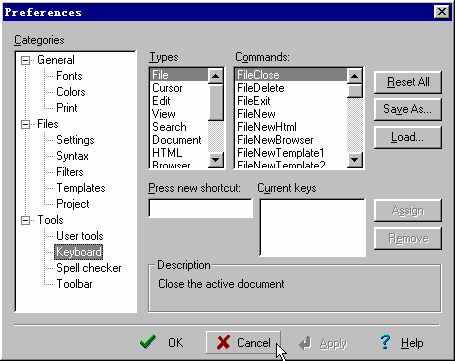Open the Syntax settings category

[x=72, y=156]
